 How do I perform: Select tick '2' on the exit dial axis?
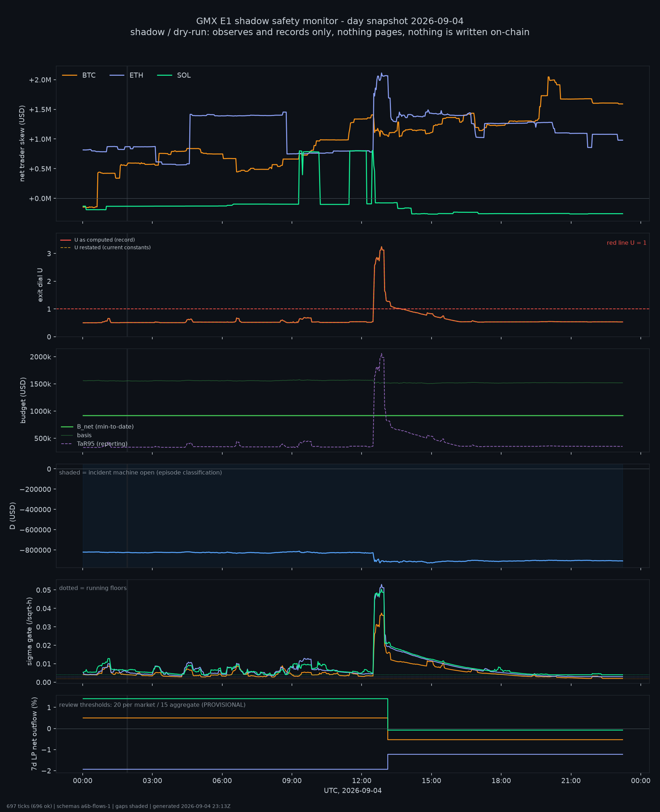click(49, 281)
